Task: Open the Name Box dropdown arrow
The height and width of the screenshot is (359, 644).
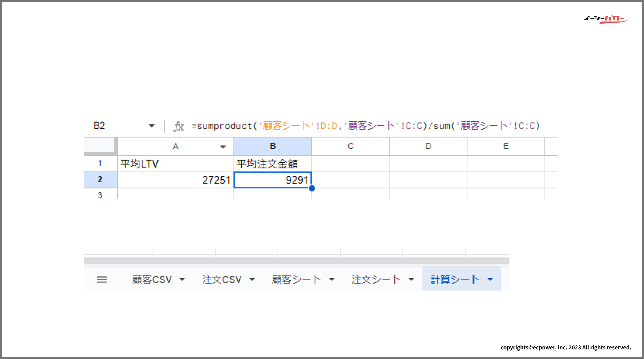Action: tap(152, 126)
